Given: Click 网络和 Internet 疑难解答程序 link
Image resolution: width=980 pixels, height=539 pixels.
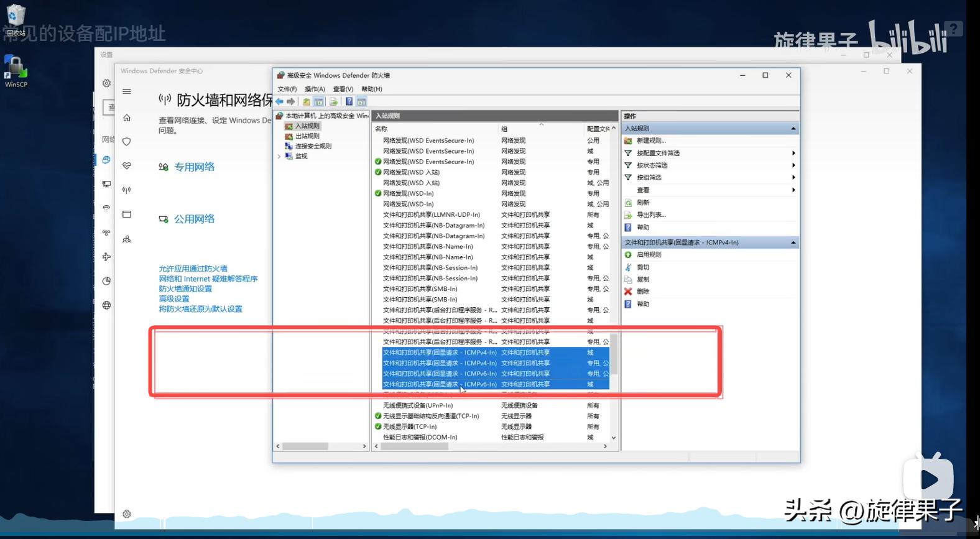Looking at the screenshot, I should pos(208,279).
